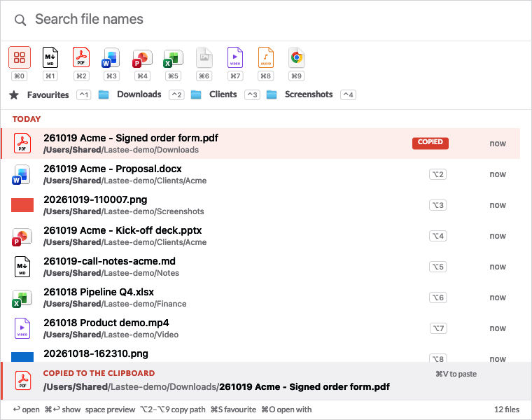Click the copied full path in the banner
The height and width of the screenshot is (420, 532).
(x=216, y=387)
